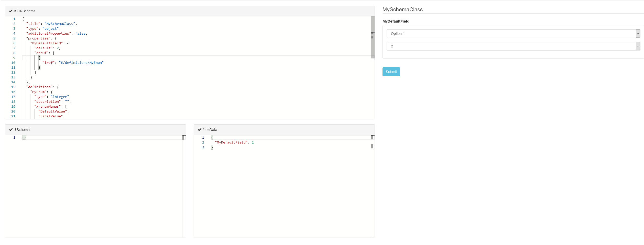The height and width of the screenshot is (245, 644).
Task: Click the MySchemaClass heading
Action: pos(402,9)
